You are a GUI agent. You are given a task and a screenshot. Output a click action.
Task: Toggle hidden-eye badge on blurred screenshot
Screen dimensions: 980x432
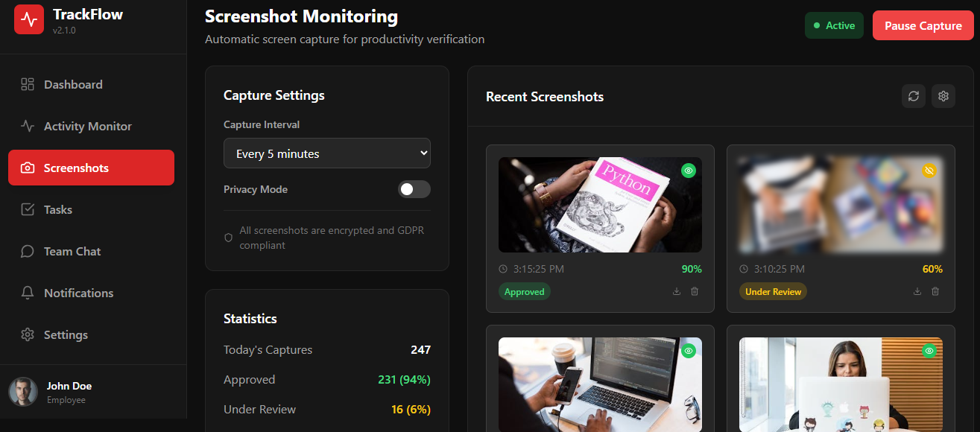pos(929,171)
